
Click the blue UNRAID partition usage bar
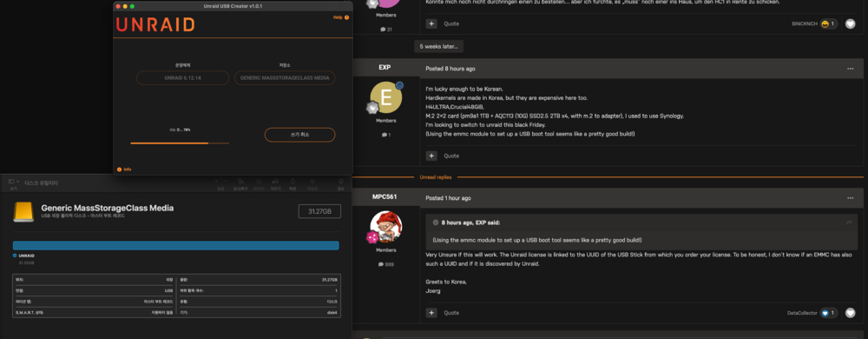tap(176, 245)
